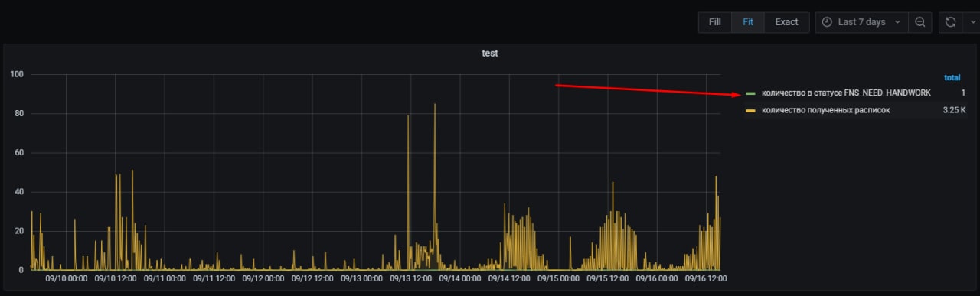980x296 pixels.
Task: Click the green FNS_NEED_HANDWORK color swatch
Action: coord(750,93)
